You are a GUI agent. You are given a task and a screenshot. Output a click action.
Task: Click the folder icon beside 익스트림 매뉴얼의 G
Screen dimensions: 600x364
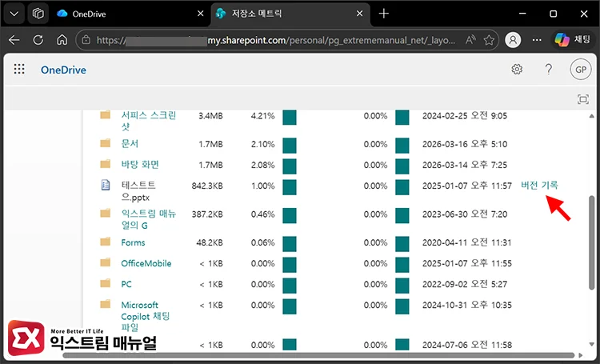106,213
